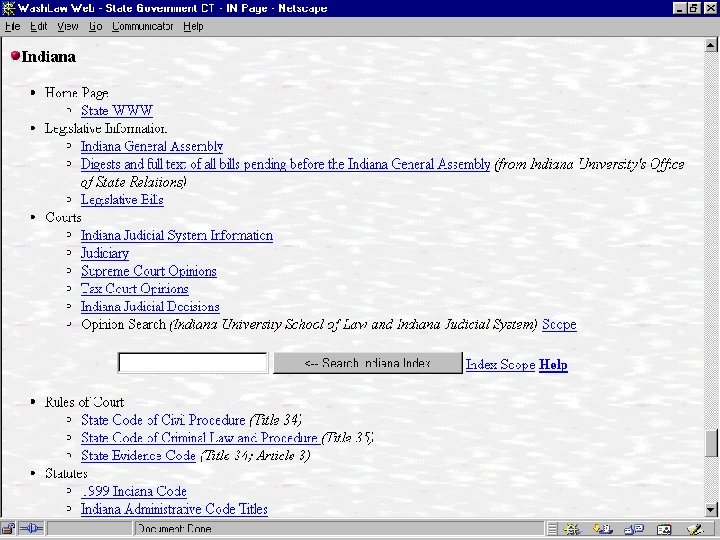Click the Document: Done status text
Image resolution: width=720 pixels, height=540 pixels.
[174, 529]
